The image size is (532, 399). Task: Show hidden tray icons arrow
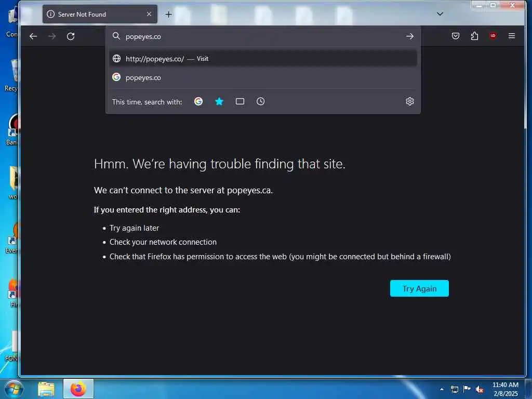coord(442,389)
